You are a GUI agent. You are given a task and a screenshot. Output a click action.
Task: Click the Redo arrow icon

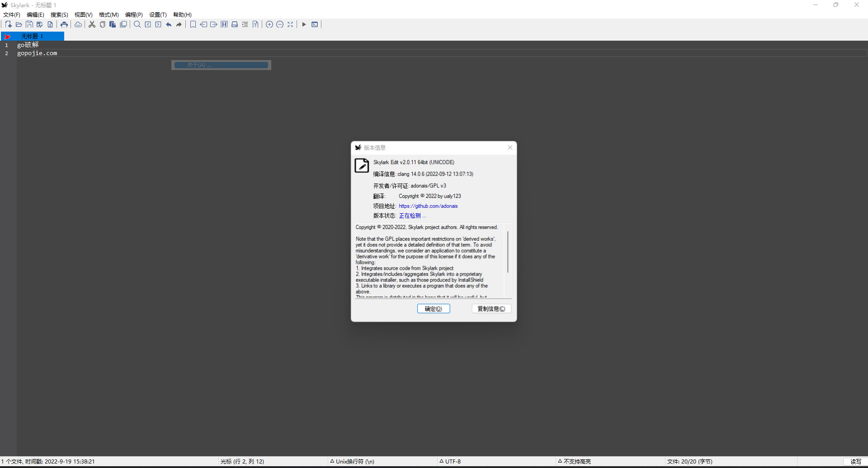coord(179,24)
